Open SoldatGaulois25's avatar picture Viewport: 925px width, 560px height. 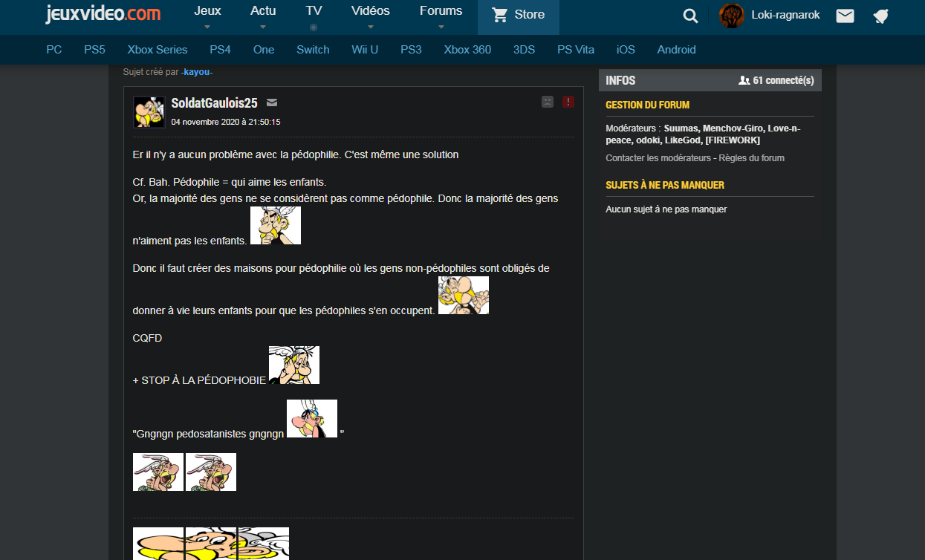pyautogui.click(x=149, y=111)
